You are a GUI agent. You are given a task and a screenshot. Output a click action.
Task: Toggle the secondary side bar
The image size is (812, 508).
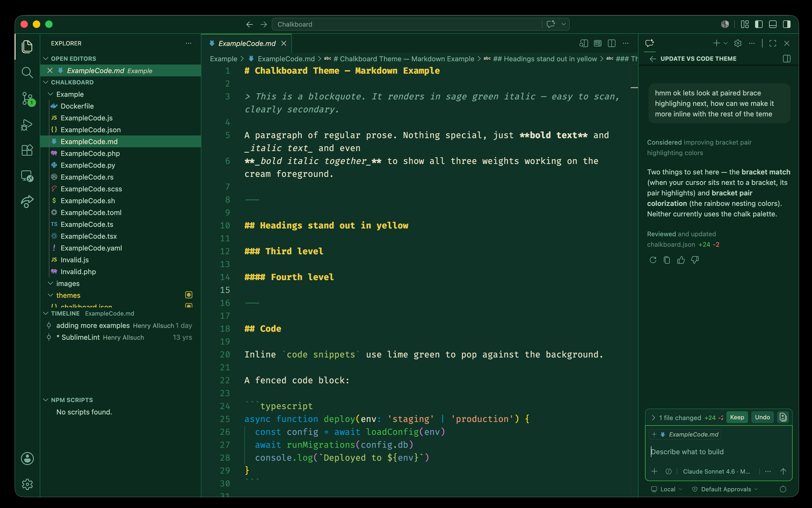pos(787,24)
